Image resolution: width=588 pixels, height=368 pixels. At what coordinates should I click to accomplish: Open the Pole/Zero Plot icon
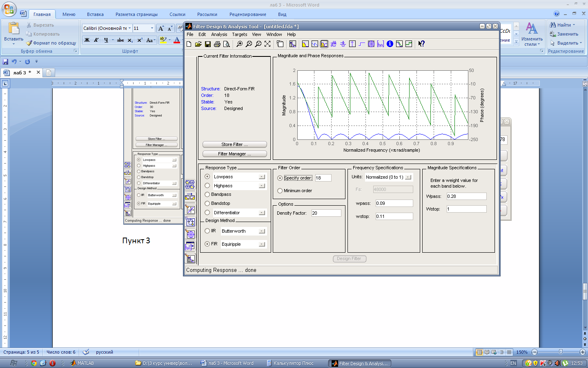click(x=371, y=44)
